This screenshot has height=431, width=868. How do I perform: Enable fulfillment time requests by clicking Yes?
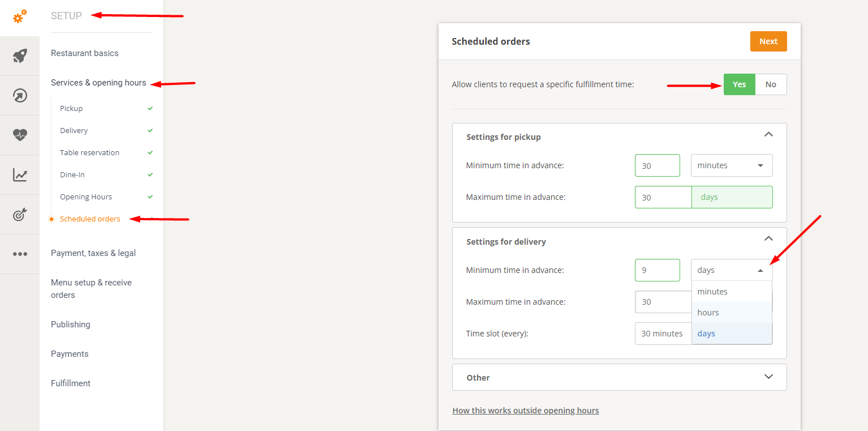pyautogui.click(x=739, y=84)
